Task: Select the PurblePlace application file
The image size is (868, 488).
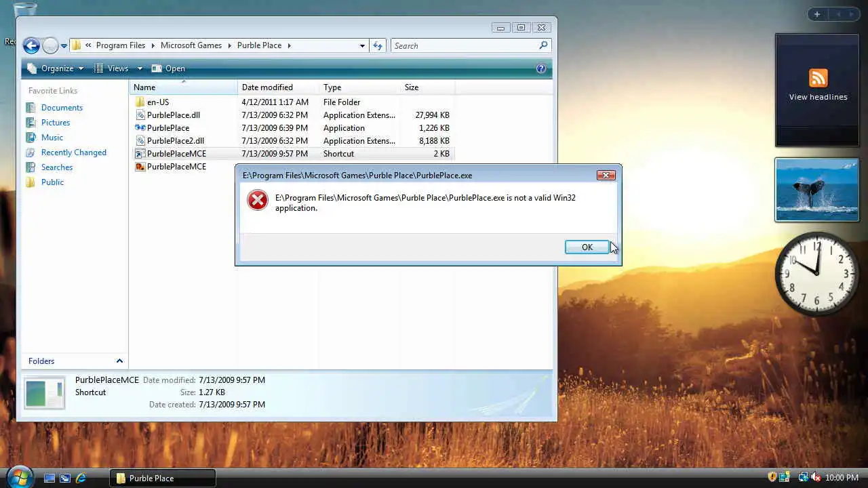Action: (162, 128)
